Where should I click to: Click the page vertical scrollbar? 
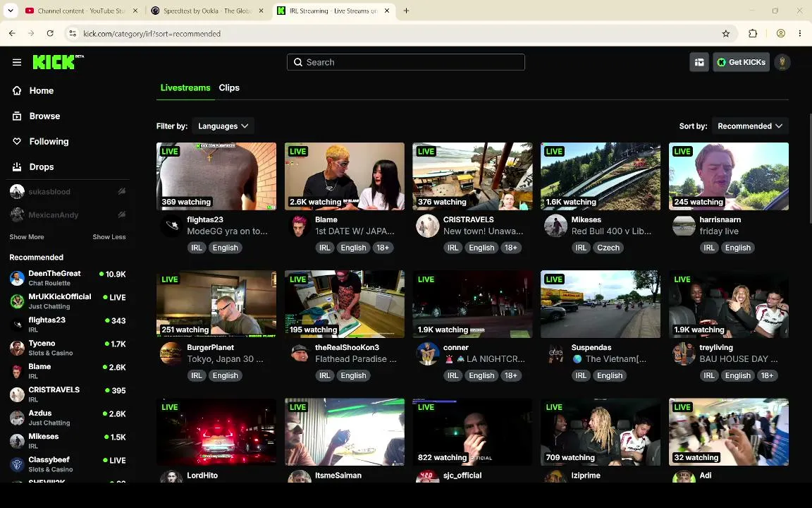pyautogui.click(x=809, y=169)
